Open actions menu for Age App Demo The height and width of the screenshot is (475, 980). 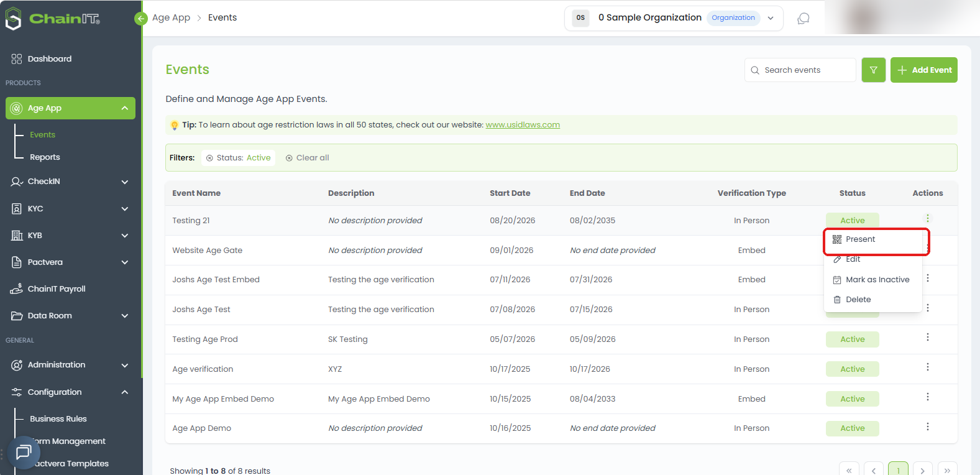click(927, 427)
